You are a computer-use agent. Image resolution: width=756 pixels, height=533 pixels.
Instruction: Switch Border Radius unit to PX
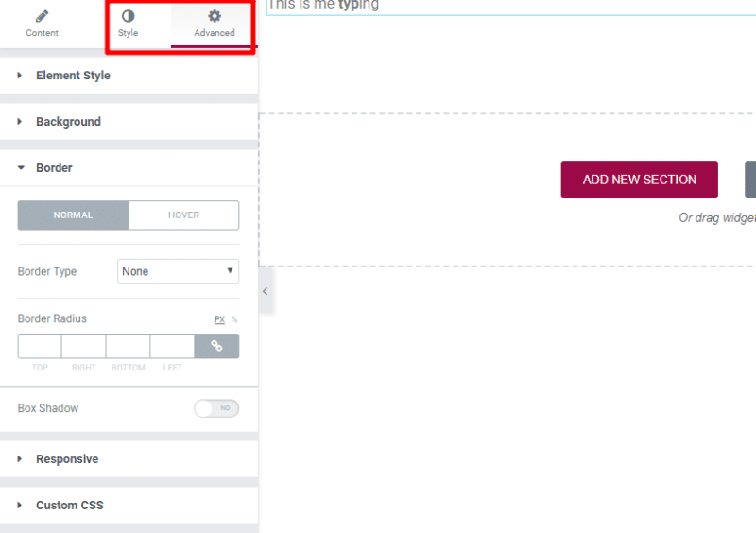tap(219, 319)
